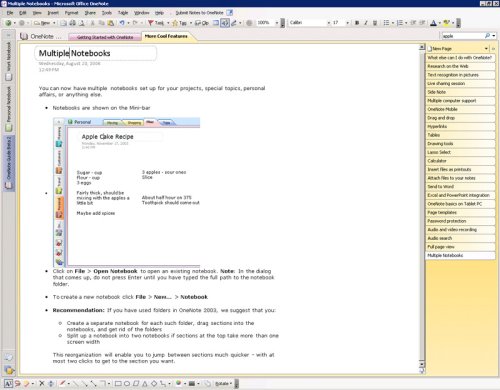Open the New button dropdown arrow
This screenshot has width=500, height=390.
[54, 23]
